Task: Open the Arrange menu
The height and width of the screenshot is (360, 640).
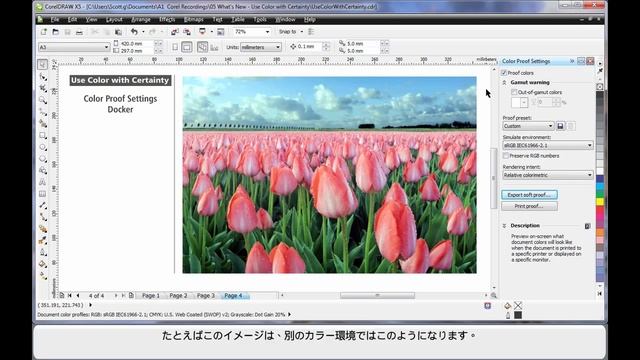Action: pyautogui.click(x=141, y=19)
